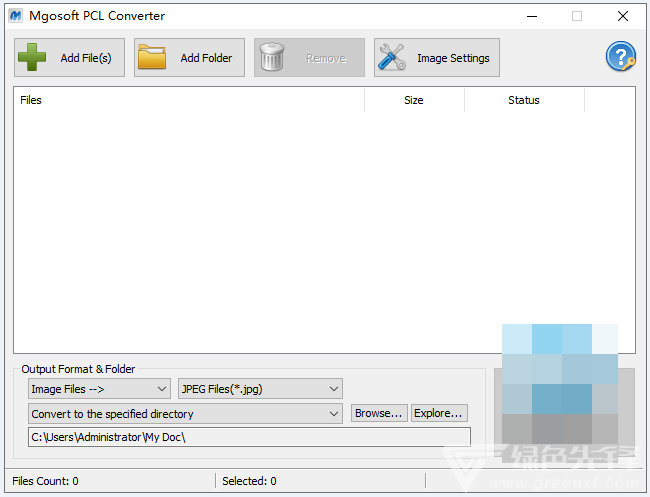
Task: Sort by the Size column header
Action: pos(414,100)
